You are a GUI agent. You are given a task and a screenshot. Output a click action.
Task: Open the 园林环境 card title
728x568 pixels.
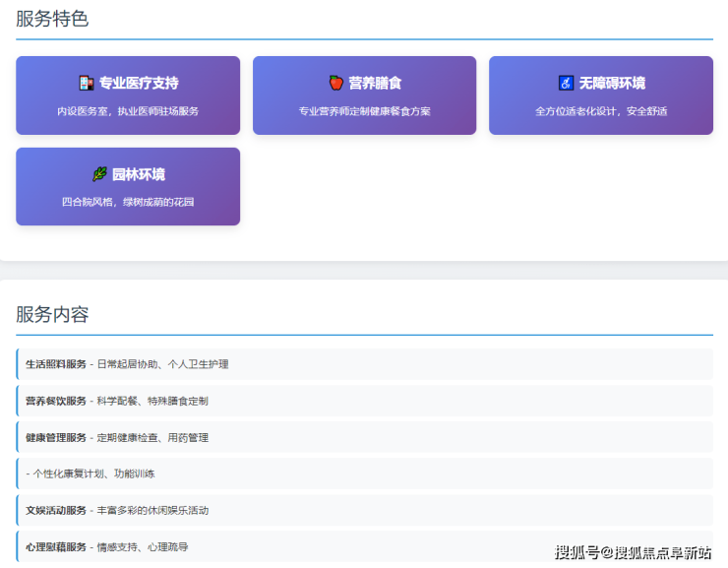point(139,174)
